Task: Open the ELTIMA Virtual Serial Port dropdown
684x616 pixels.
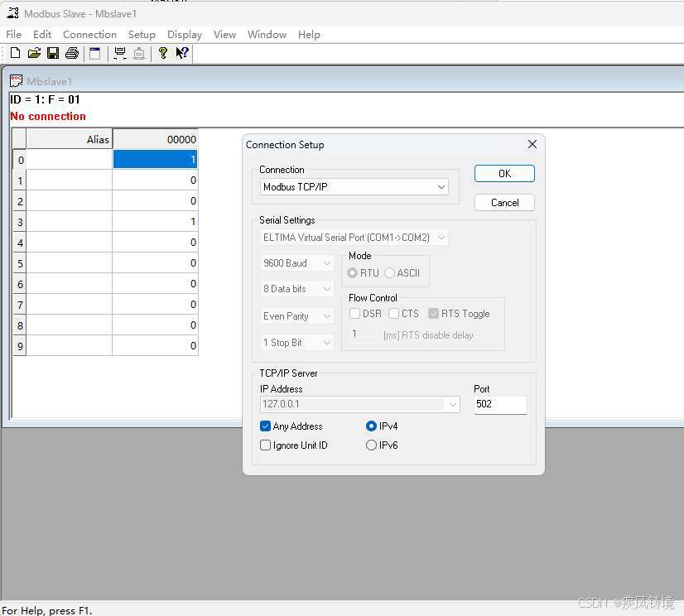Action: pos(354,238)
